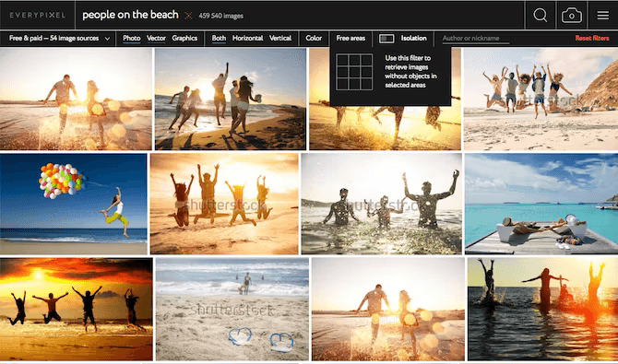Open photo of three men in water raising arms
Viewport: 618px width, 364px height.
tap(382, 204)
